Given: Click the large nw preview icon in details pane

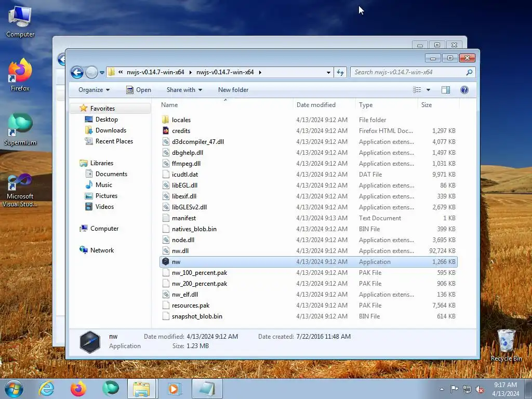Looking at the screenshot, I should (x=90, y=342).
